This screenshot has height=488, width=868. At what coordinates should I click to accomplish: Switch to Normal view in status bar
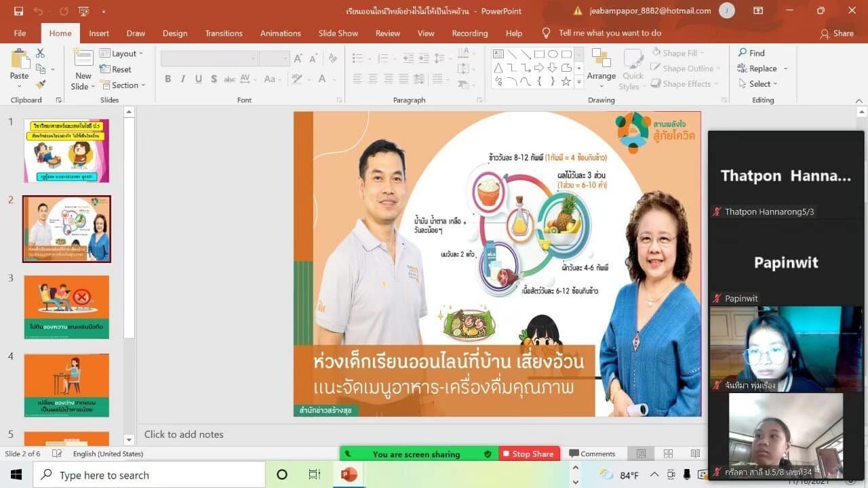click(641, 453)
